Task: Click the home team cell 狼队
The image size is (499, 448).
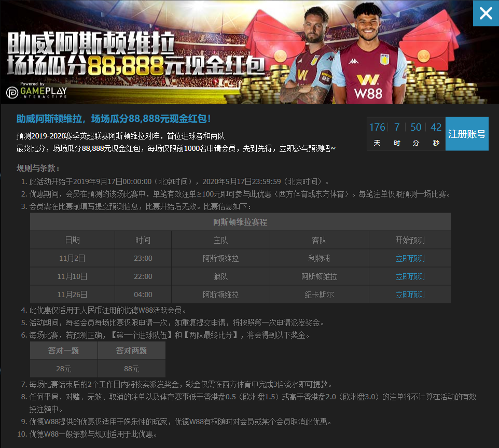Action: 220,276
